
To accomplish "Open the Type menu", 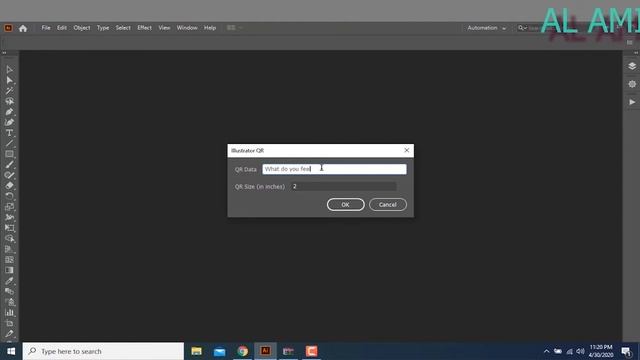I will (103, 28).
